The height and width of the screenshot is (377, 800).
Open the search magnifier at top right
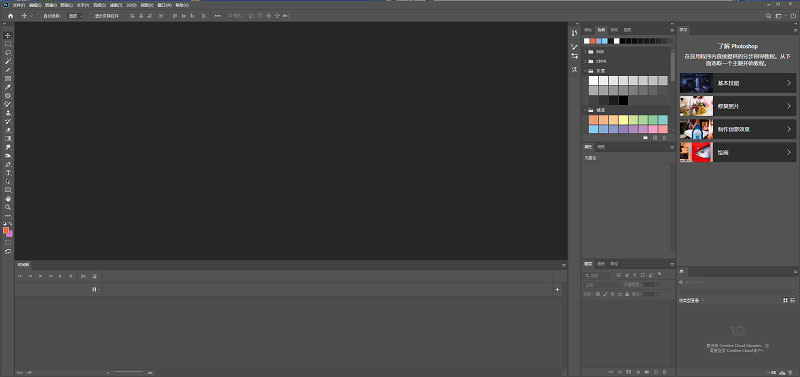(x=769, y=16)
